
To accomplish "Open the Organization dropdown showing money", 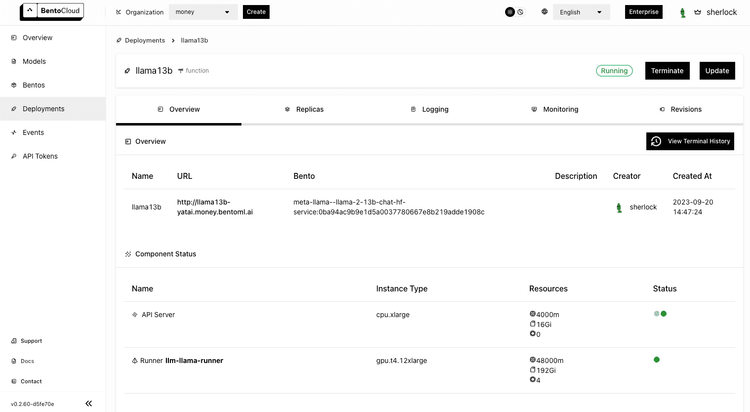I will point(203,12).
